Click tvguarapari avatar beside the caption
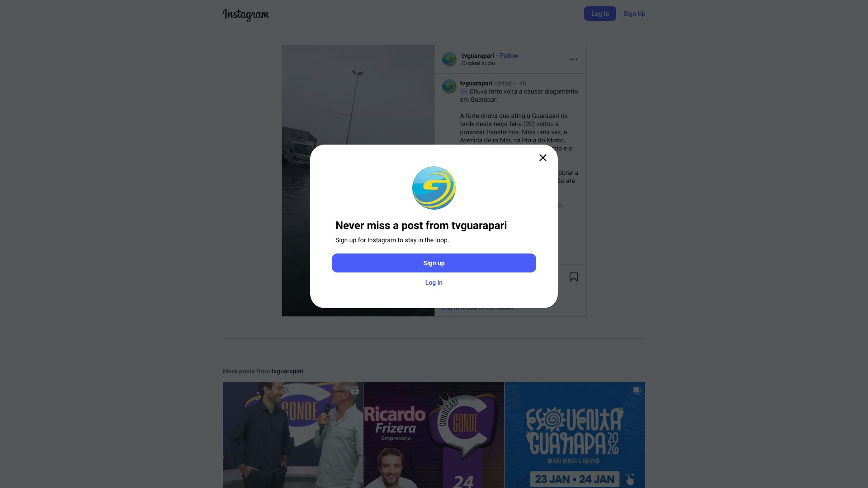 click(x=449, y=86)
